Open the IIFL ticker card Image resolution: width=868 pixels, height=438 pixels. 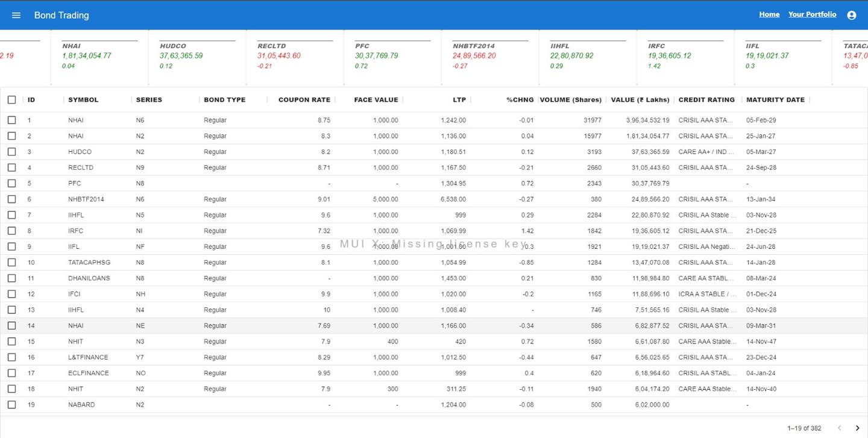tap(784, 56)
